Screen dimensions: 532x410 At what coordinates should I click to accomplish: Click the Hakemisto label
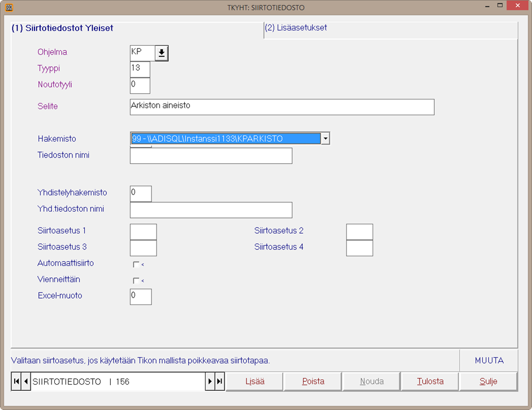pos(57,138)
